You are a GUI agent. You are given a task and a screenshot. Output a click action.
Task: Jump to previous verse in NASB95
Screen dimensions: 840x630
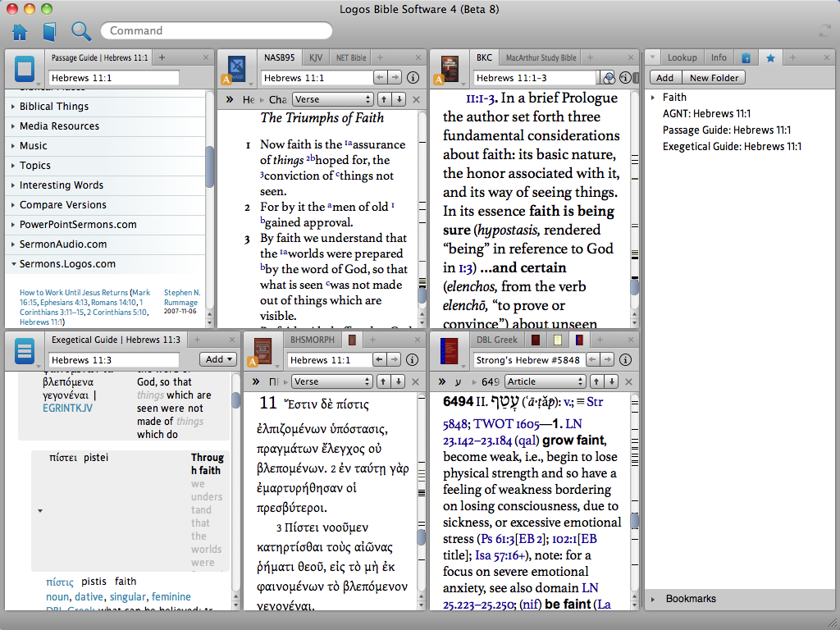coord(384,99)
